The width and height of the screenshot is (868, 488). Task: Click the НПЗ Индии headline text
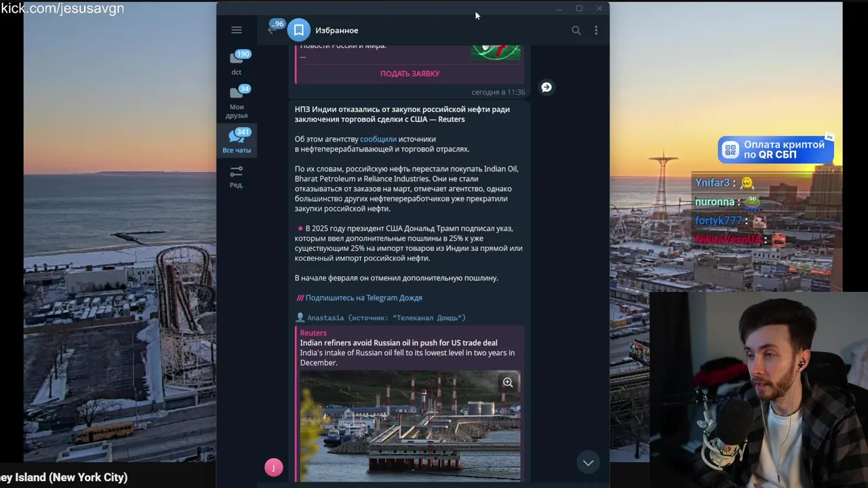point(402,114)
